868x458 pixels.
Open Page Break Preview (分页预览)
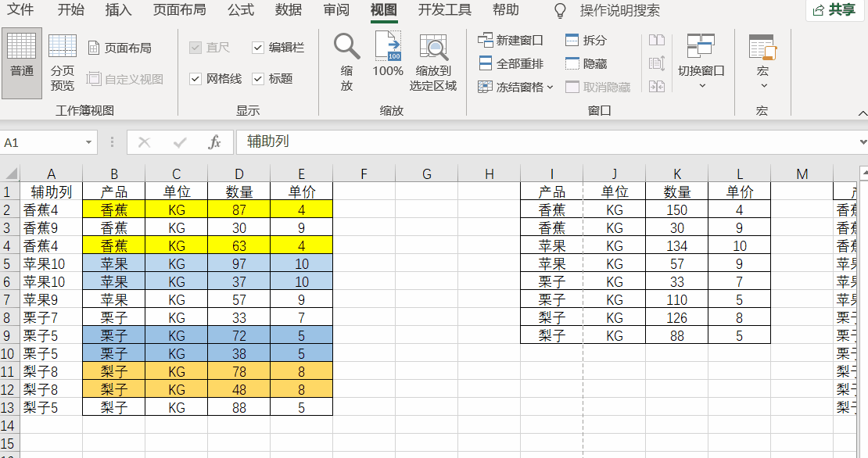tap(62, 63)
